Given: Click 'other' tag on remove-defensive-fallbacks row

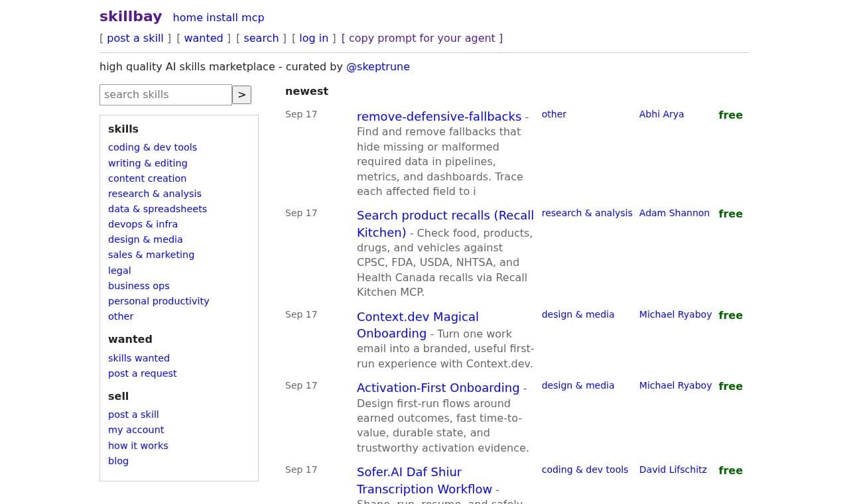Looking at the screenshot, I should point(554,114).
